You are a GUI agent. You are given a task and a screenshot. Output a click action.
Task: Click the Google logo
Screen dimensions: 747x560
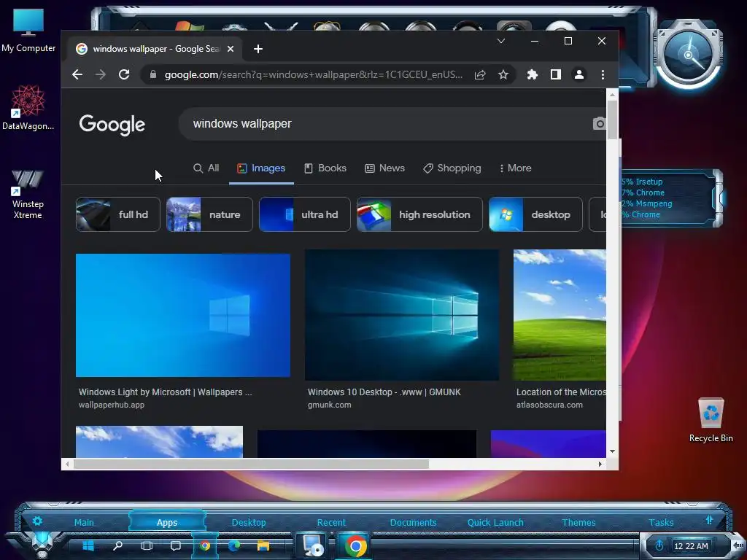pos(112,125)
